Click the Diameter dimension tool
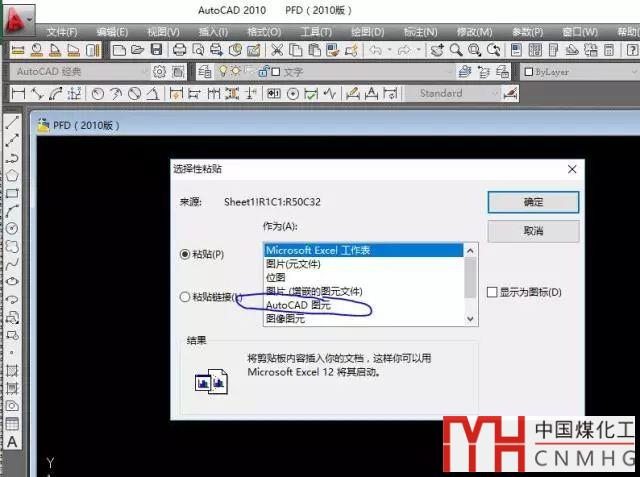 click(x=134, y=93)
